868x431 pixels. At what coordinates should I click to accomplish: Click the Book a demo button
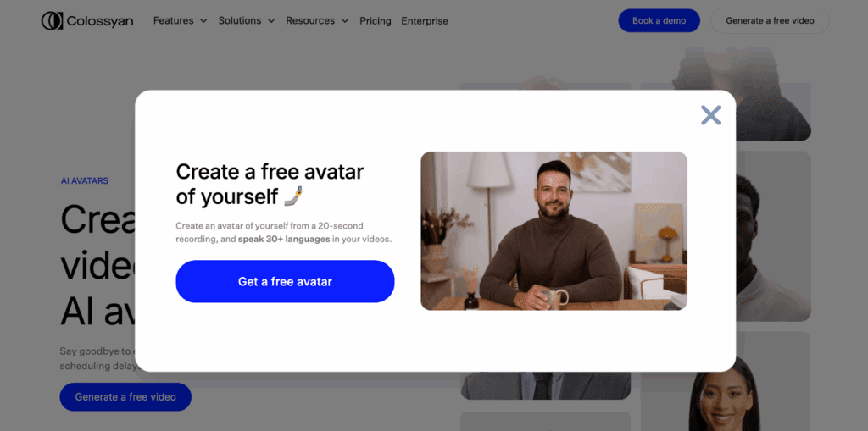pos(659,20)
